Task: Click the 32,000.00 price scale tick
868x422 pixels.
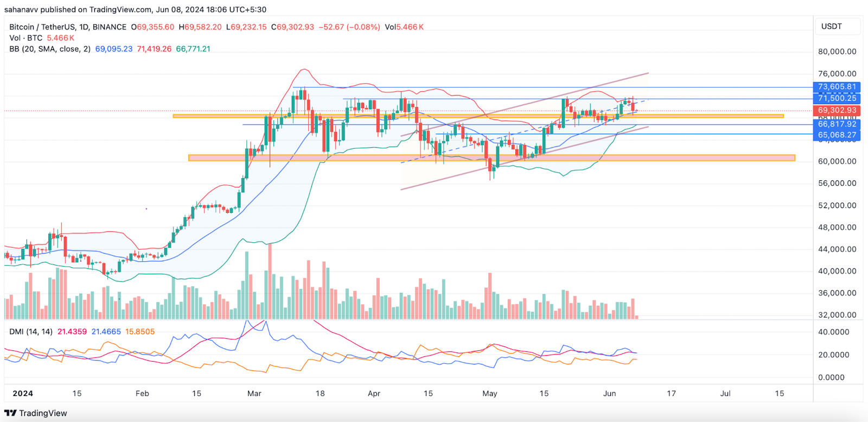Action: 837,315
